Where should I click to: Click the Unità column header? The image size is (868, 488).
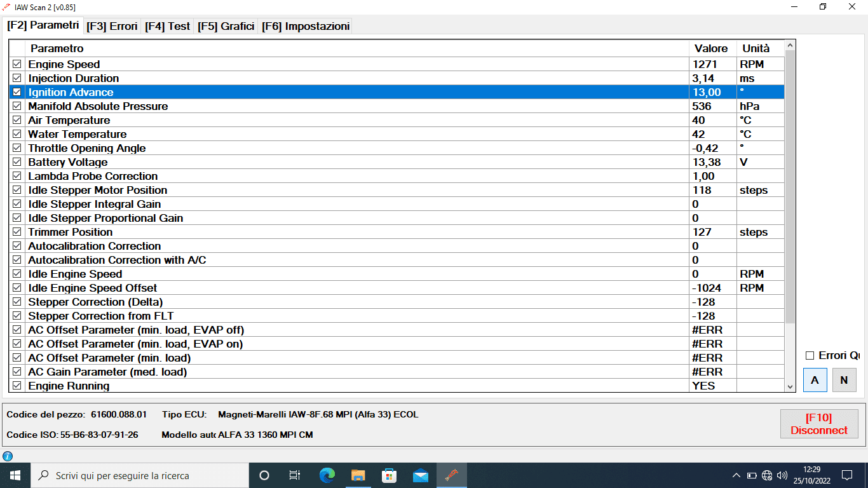click(x=761, y=48)
